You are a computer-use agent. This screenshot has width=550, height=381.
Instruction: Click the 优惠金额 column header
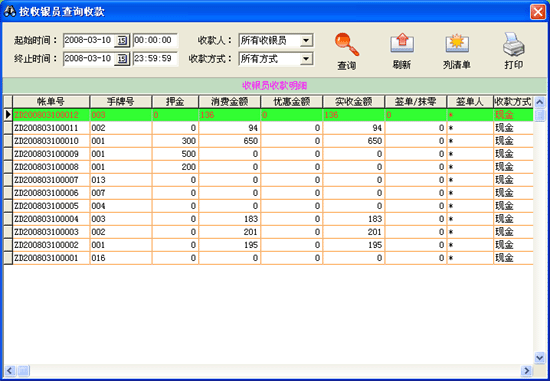click(291, 102)
